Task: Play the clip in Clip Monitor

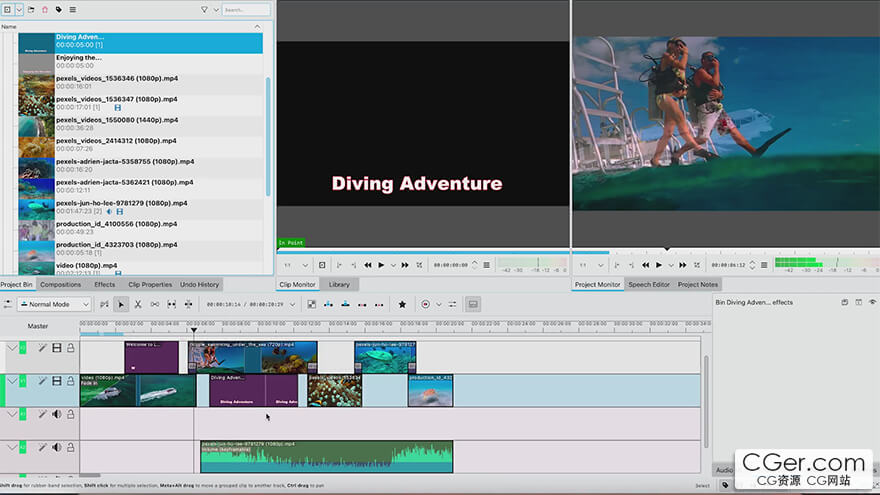Action: tap(381, 265)
